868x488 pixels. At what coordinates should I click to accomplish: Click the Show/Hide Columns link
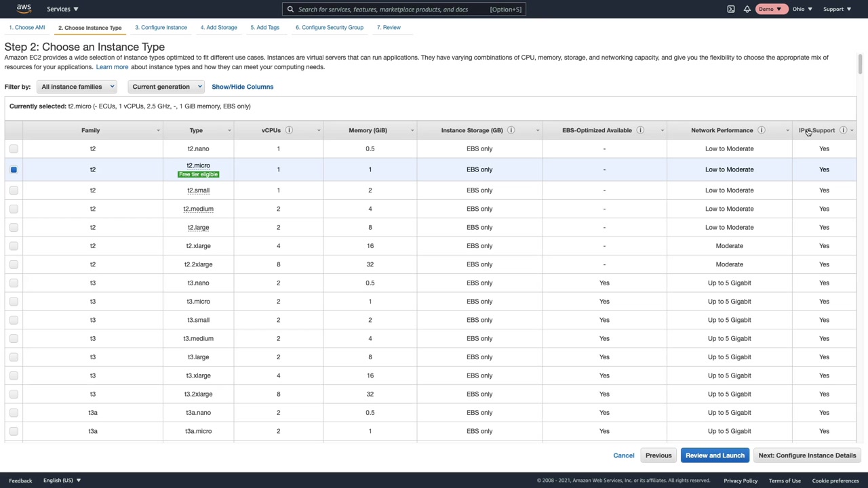pos(242,87)
